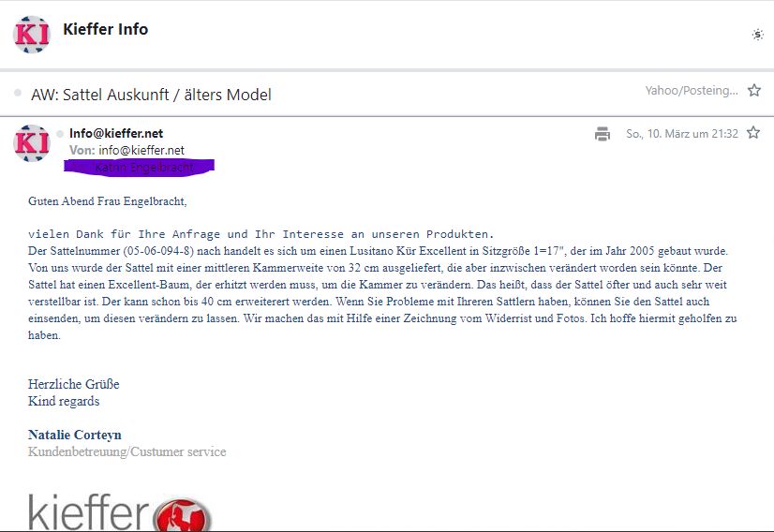Click the print icon for this email

tap(603, 134)
